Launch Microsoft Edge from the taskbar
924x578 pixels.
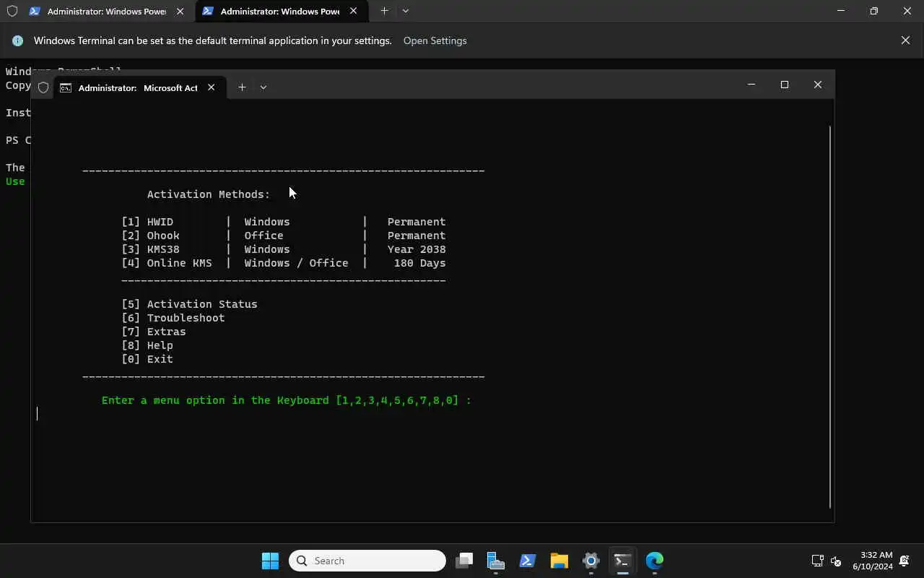[654, 561]
